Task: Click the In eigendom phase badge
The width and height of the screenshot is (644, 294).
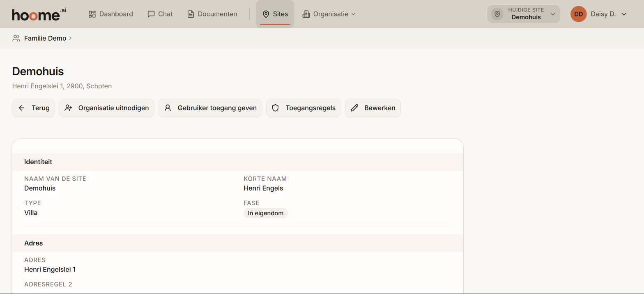Action: (266, 213)
